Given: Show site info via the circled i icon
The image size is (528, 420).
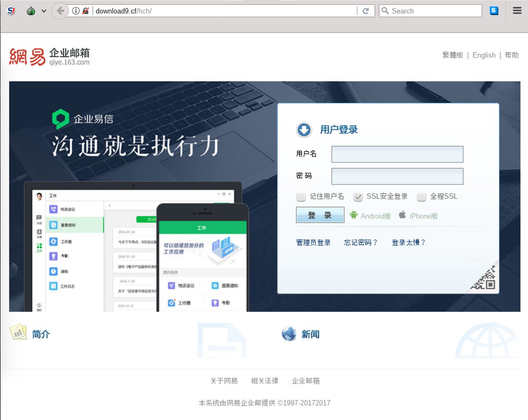Looking at the screenshot, I should point(76,11).
